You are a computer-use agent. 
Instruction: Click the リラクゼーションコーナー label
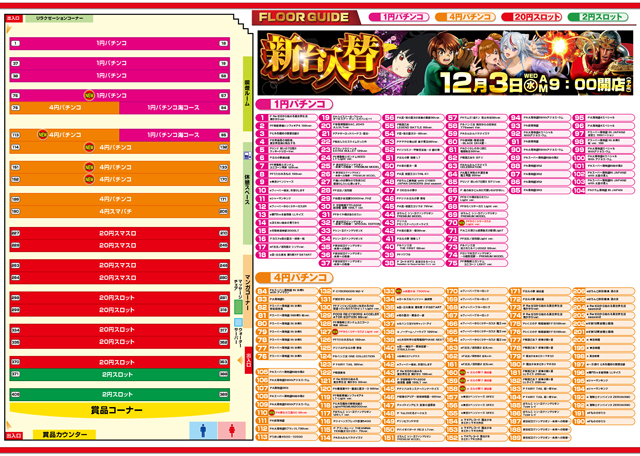click(60, 19)
